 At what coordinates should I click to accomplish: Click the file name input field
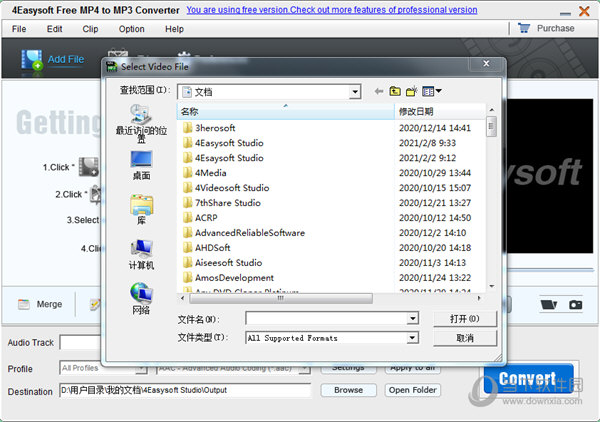coord(327,318)
